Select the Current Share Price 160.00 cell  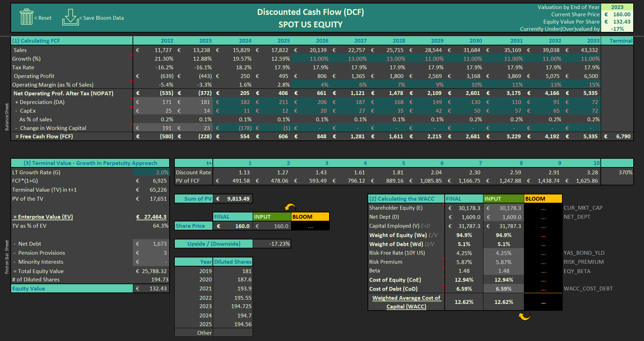tap(617, 14)
